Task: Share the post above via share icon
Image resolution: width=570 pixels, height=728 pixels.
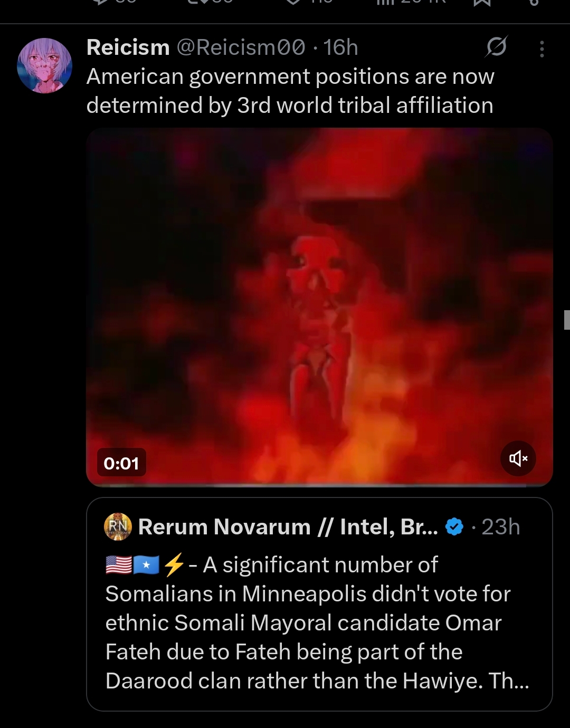Action: 534,3
